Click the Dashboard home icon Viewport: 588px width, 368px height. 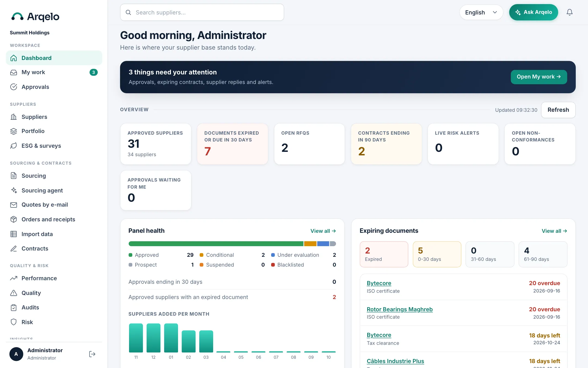tap(14, 58)
